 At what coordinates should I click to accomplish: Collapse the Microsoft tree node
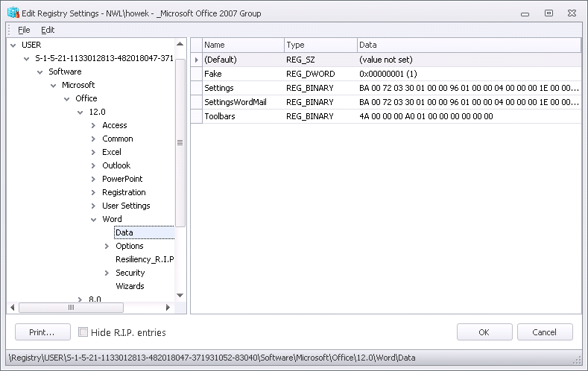[x=53, y=86]
